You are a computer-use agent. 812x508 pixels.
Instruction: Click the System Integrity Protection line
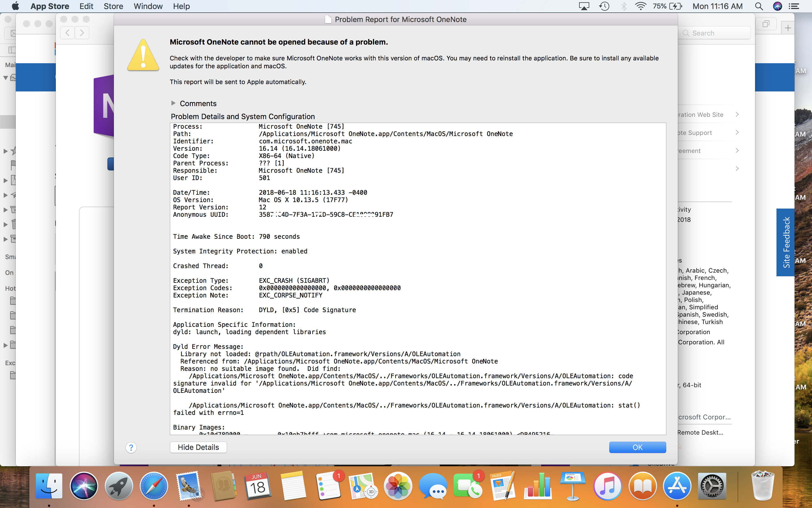pos(240,251)
